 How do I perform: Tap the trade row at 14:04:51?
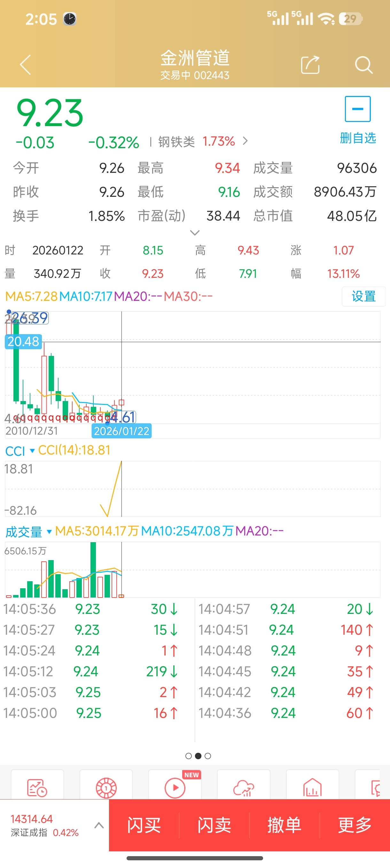click(x=286, y=630)
